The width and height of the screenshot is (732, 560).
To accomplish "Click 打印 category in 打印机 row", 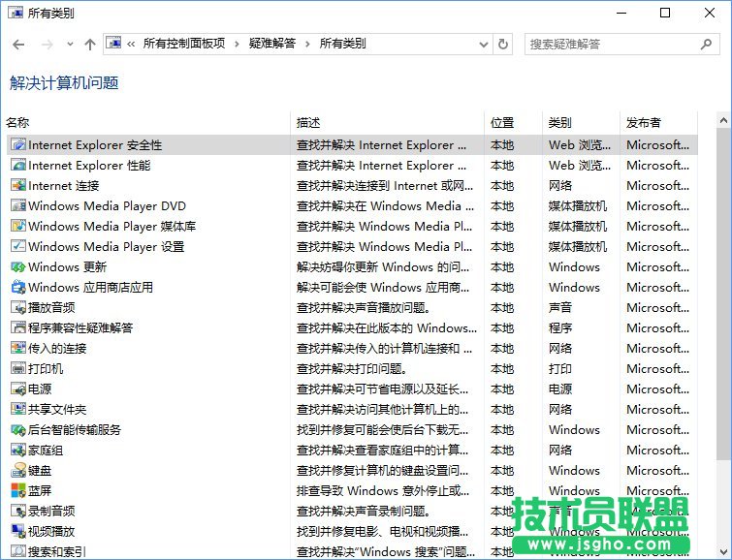I will point(559,369).
